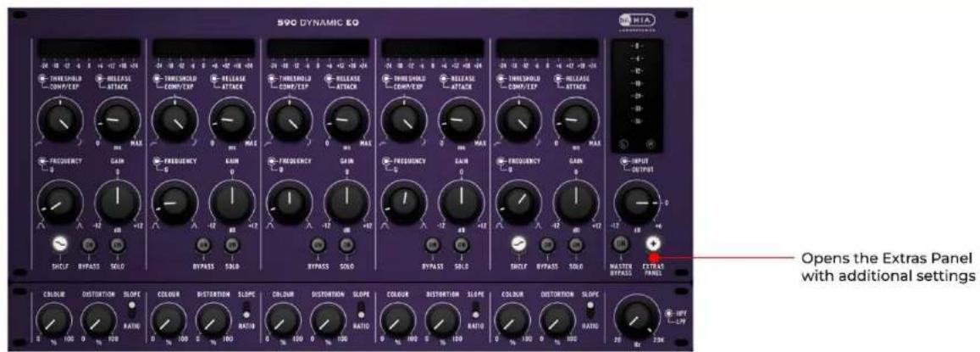
Task: Solo the first EQ band
Action: (x=118, y=245)
